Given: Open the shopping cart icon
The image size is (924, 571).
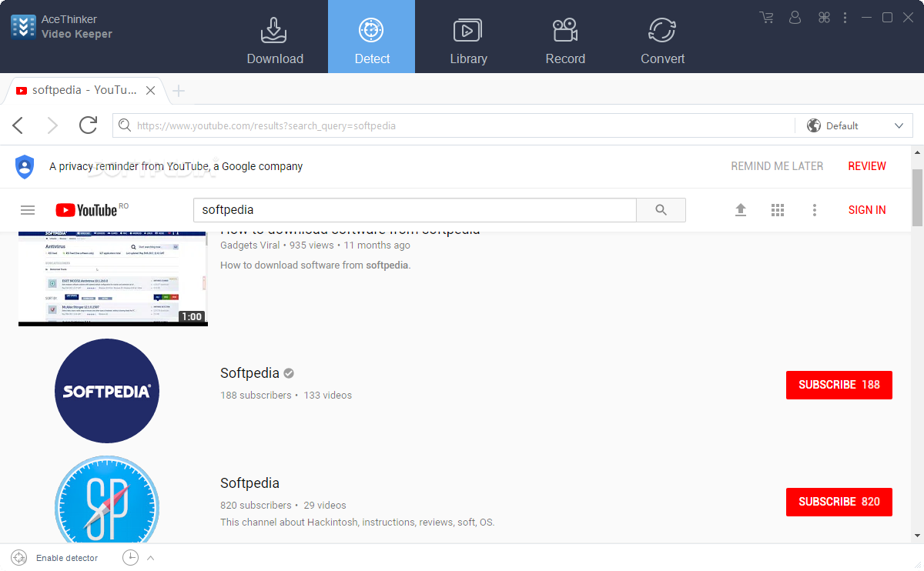Looking at the screenshot, I should (766, 17).
